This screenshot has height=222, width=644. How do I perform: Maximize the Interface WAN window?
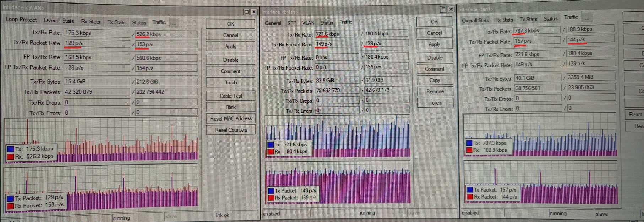(247, 12)
